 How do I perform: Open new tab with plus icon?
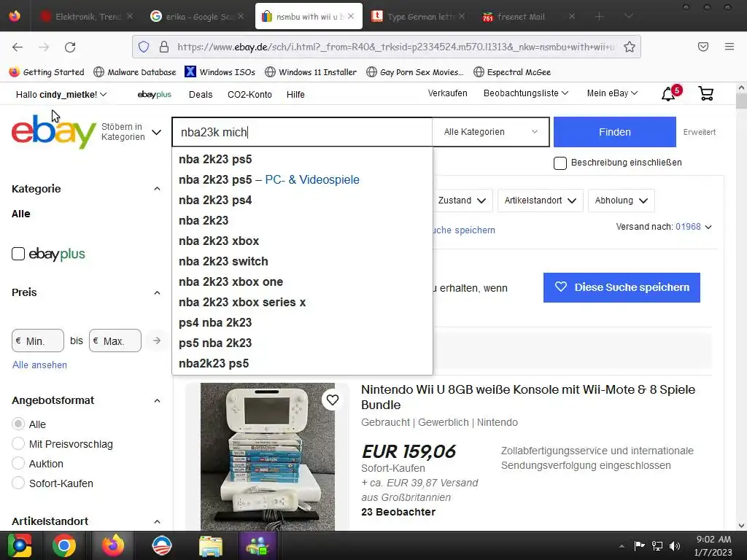click(600, 16)
